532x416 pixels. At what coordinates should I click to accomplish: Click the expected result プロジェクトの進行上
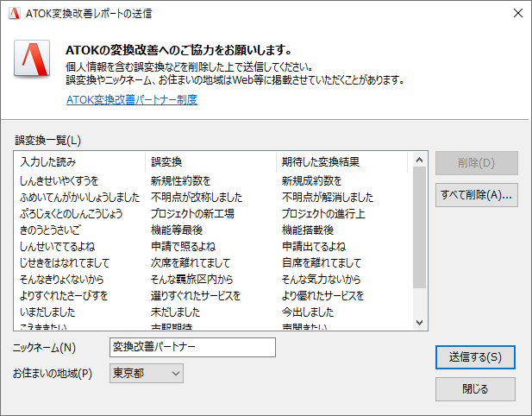(323, 213)
